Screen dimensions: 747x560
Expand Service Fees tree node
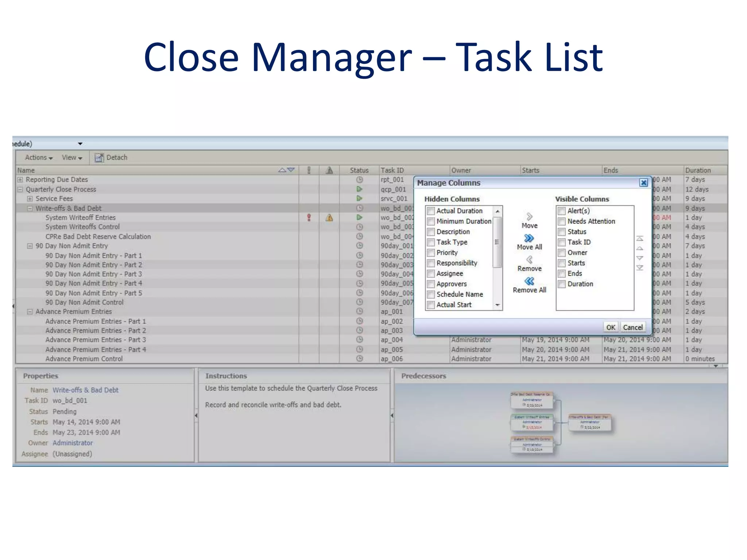(x=30, y=199)
